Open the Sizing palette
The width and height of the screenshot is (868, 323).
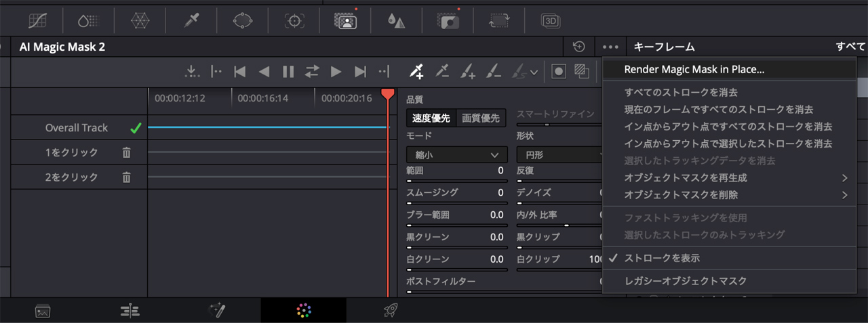coord(499,20)
